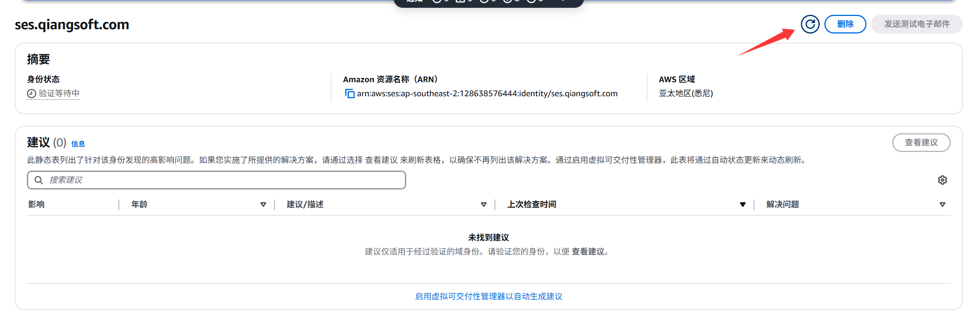Screen dimensions: 980x325
Task: Click the 年龄 column header label
Action: tap(139, 204)
